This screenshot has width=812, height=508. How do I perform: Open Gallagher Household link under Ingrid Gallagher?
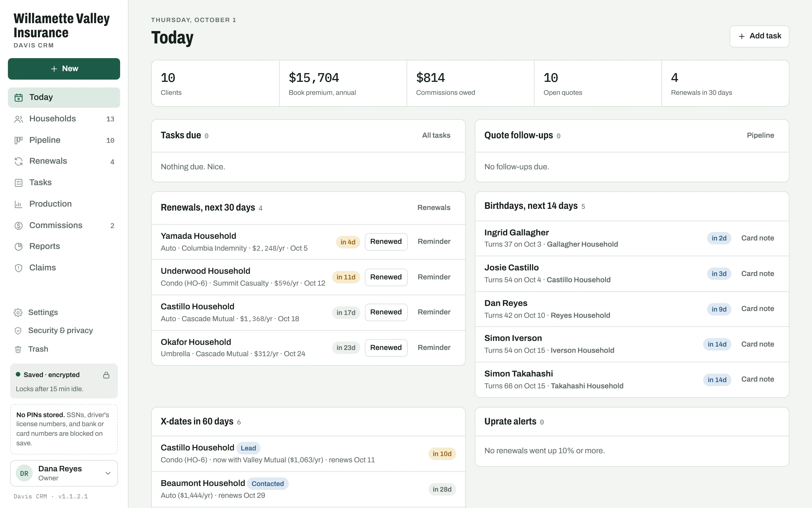[x=582, y=244]
